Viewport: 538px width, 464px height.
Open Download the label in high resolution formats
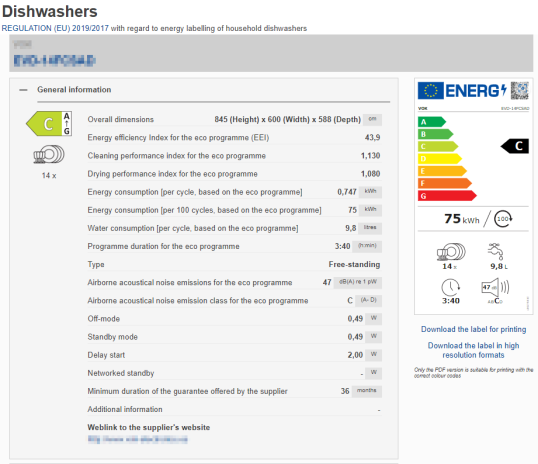click(x=473, y=350)
